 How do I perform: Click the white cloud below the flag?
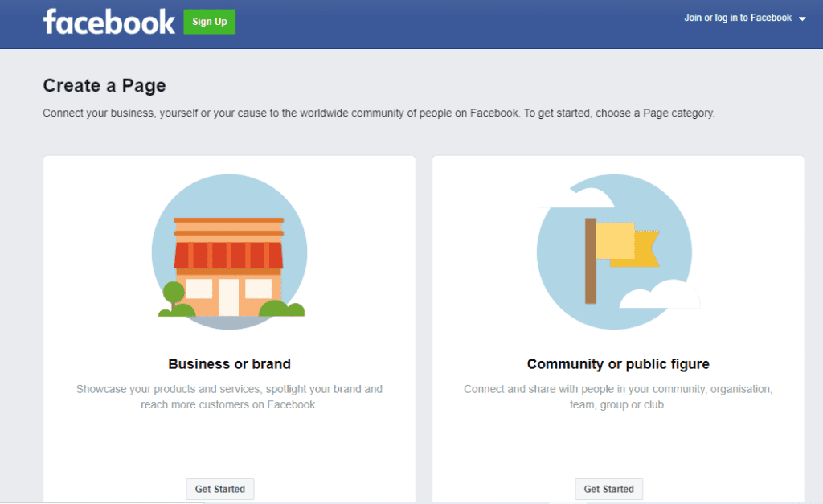[x=660, y=296]
